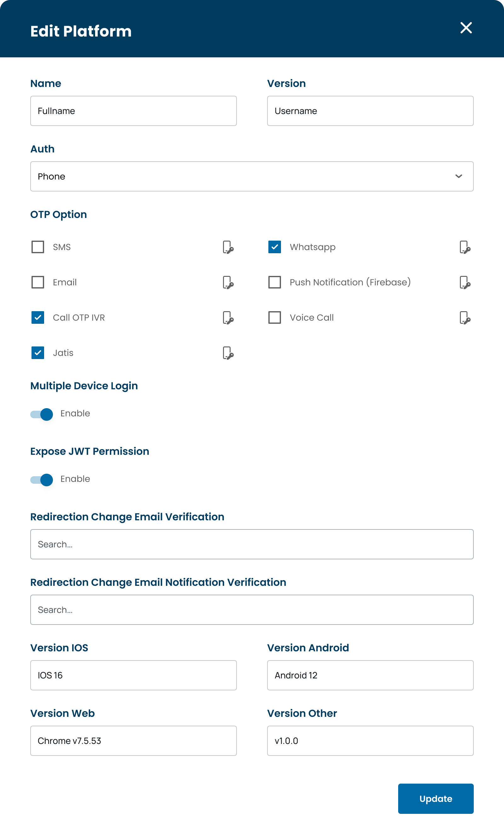
Task: Open the Push Notification key settings icon
Action: pyautogui.click(x=465, y=282)
